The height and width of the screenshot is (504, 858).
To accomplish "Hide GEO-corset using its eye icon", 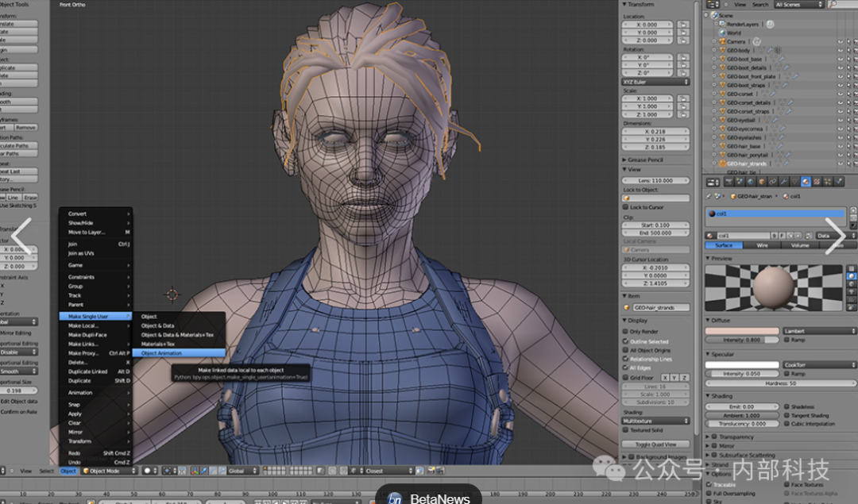I will tap(840, 94).
